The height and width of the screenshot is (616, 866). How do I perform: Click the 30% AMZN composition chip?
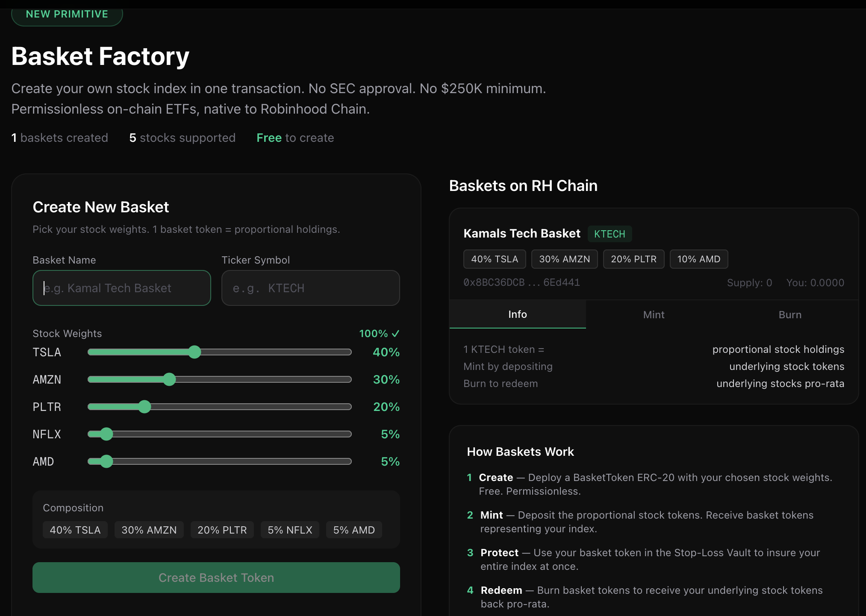point(149,530)
